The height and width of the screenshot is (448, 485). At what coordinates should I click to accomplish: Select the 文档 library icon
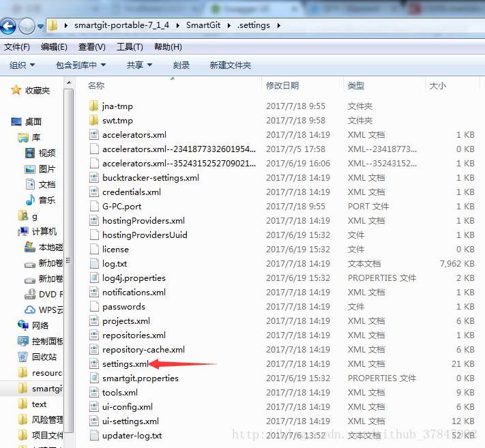pyautogui.click(x=30, y=184)
